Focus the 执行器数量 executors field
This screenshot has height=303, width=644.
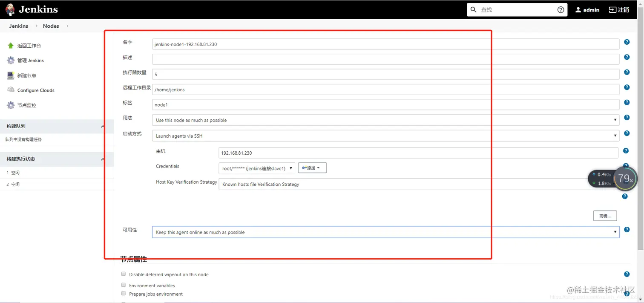(x=385, y=74)
